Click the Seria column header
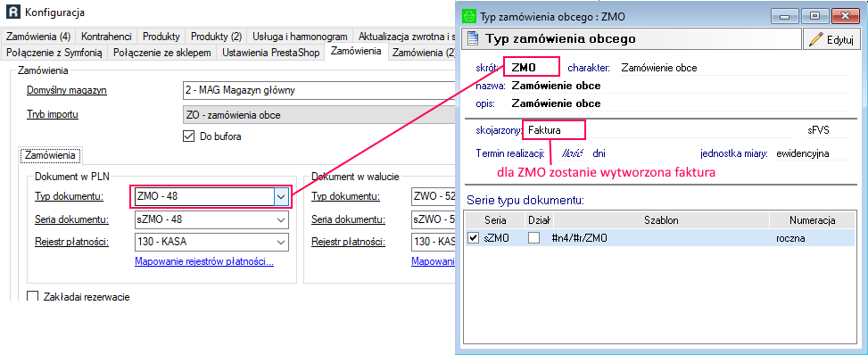 click(x=495, y=220)
